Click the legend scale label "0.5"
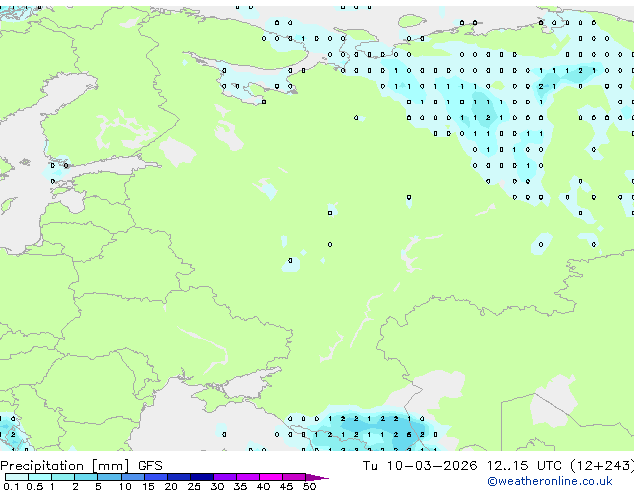The height and width of the screenshot is (490, 634). (34, 486)
